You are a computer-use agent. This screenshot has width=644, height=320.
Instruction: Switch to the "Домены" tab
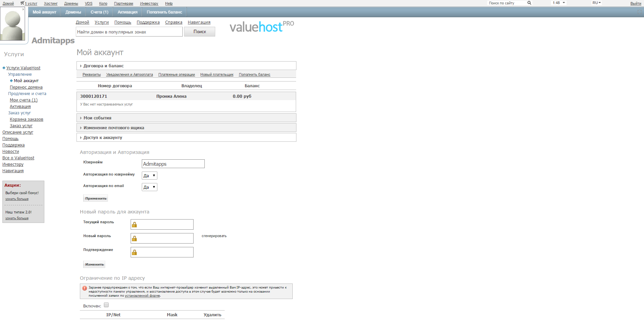(x=73, y=12)
